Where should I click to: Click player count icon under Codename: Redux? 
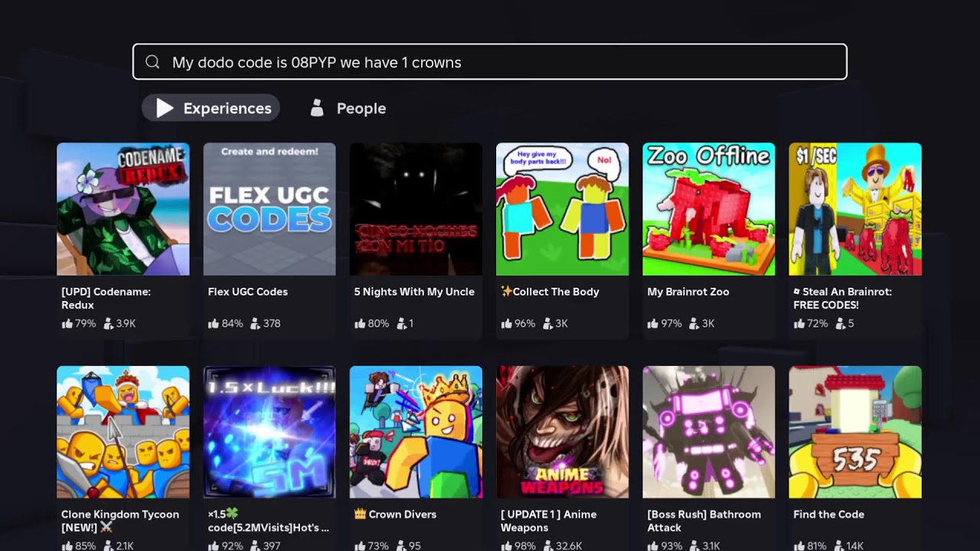[108, 323]
